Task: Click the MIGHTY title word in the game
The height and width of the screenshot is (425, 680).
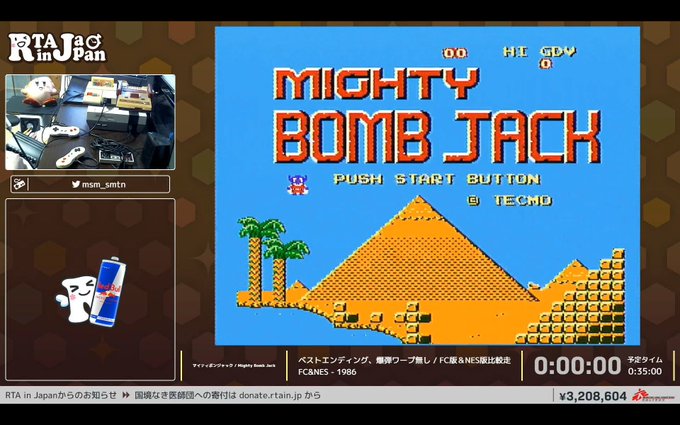Action: pyautogui.click(x=376, y=84)
